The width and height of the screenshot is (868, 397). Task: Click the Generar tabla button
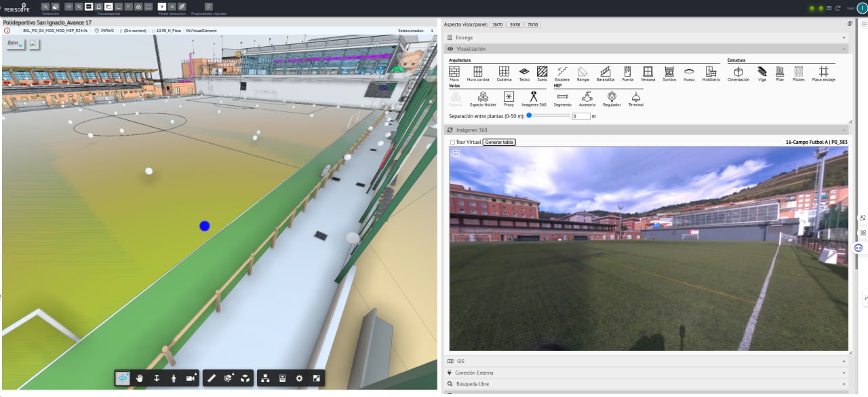(499, 143)
